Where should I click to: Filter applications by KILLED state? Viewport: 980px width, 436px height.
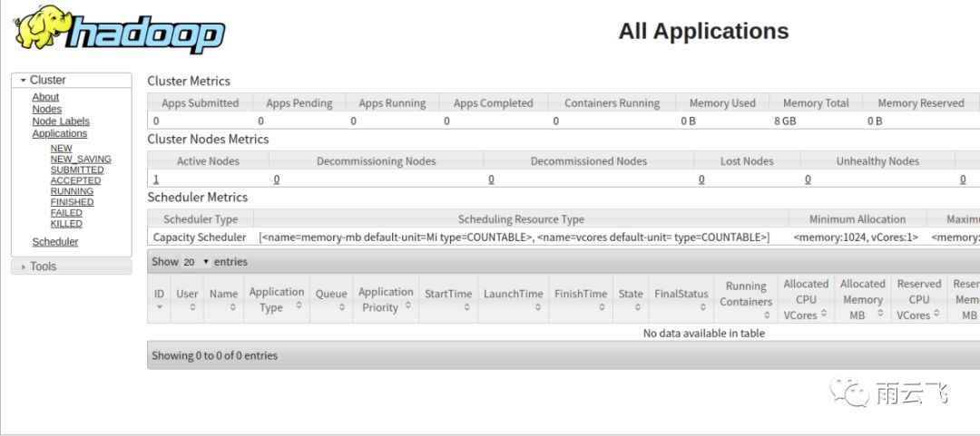[x=66, y=224]
